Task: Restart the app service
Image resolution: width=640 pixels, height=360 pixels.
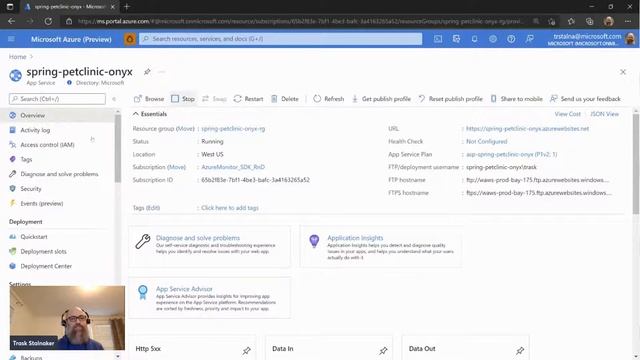Action: coord(248,99)
